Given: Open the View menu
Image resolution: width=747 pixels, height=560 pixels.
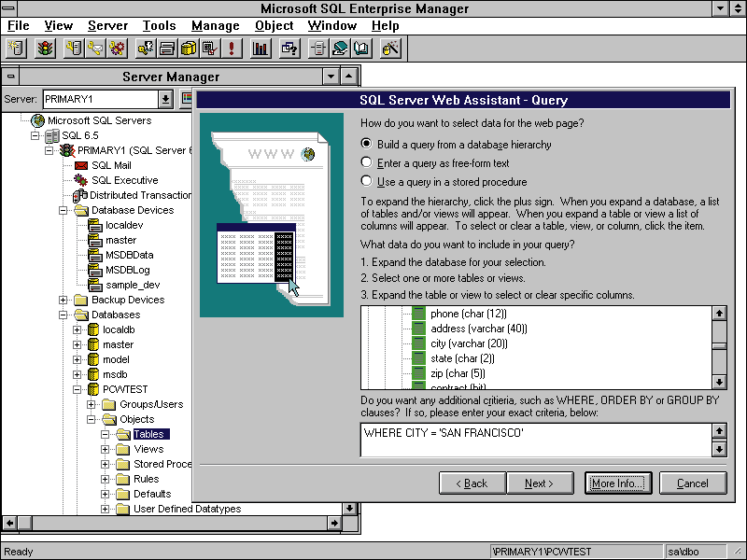Looking at the screenshot, I should (x=59, y=26).
